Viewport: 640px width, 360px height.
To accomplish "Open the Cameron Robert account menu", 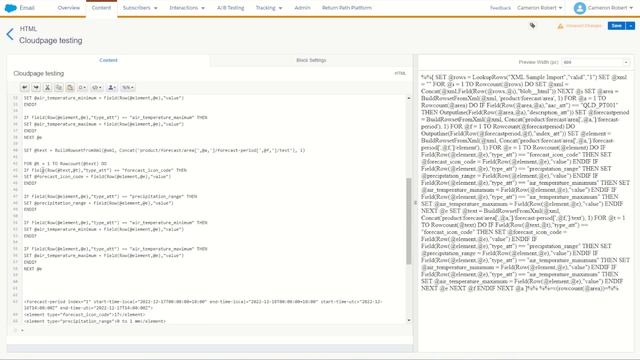I will 611,8.
